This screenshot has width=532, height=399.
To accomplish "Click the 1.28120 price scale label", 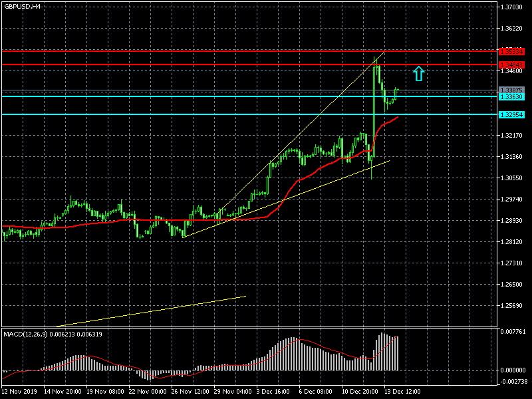I will (x=511, y=242).
